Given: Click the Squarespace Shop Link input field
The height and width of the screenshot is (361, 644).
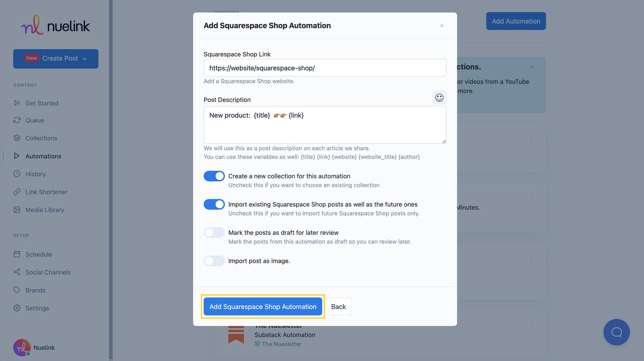Looking at the screenshot, I should (325, 68).
